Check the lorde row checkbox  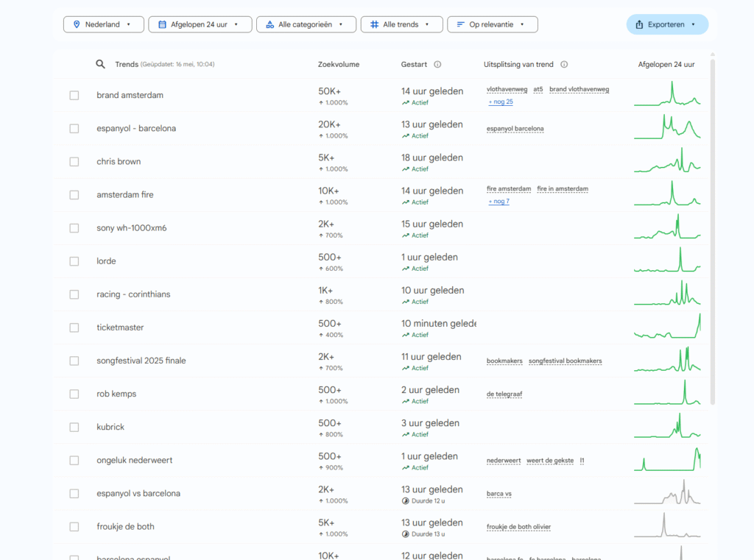click(x=74, y=261)
